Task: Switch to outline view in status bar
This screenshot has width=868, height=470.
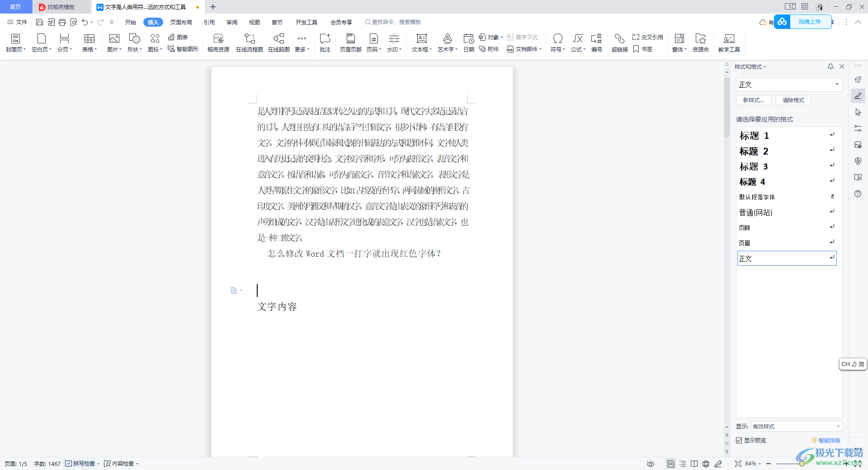Action: point(683,464)
